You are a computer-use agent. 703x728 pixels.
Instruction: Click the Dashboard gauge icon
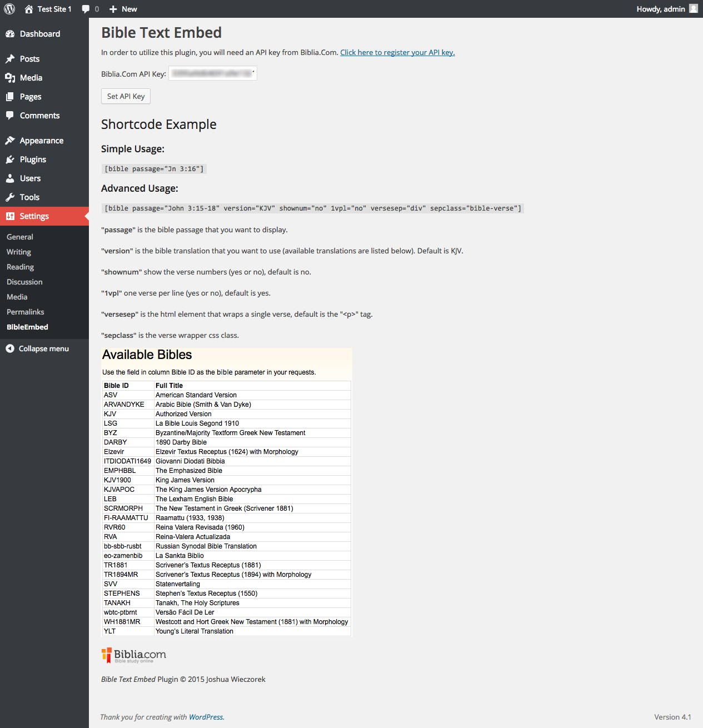10,34
